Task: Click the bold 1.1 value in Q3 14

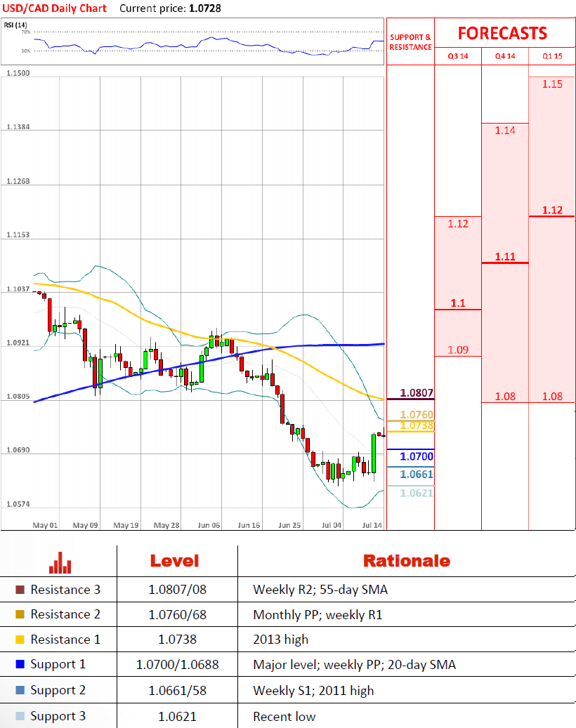Action: [458, 303]
